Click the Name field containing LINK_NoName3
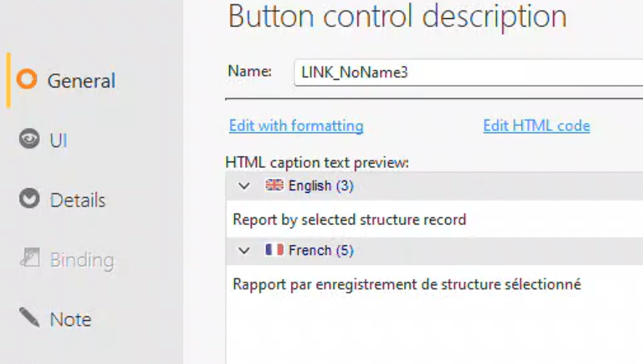 [465, 72]
